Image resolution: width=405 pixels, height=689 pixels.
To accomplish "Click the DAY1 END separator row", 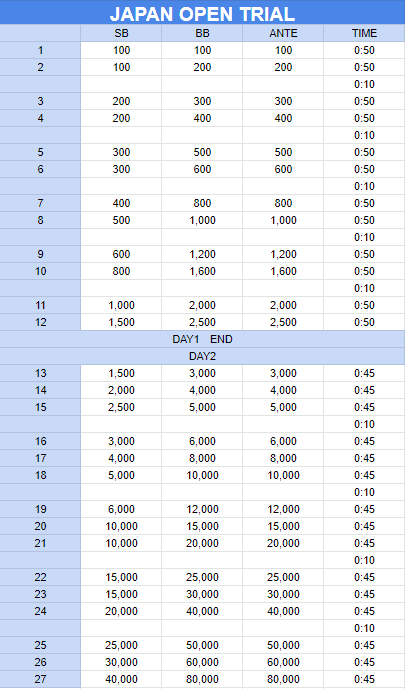I will click(x=202, y=339).
